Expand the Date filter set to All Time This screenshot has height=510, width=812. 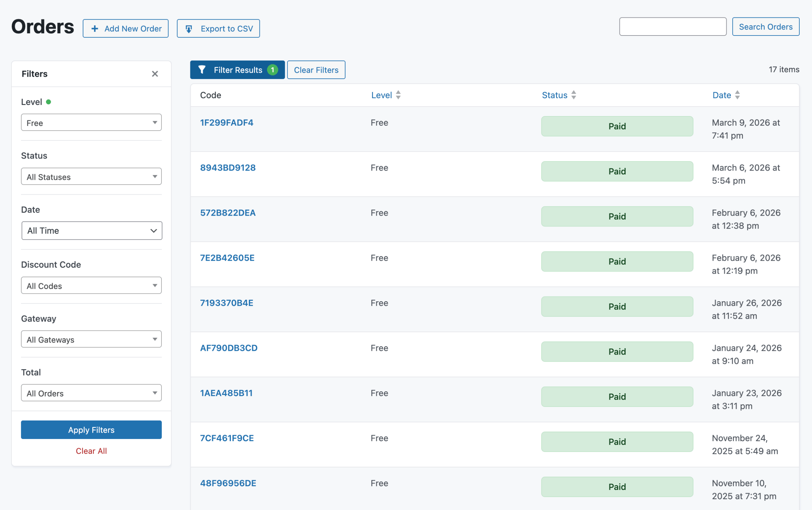(x=91, y=231)
